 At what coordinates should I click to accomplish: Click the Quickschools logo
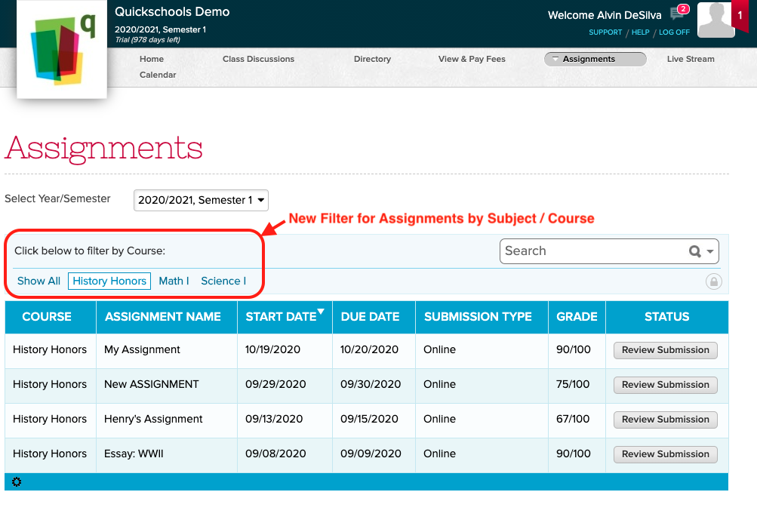(62, 49)
